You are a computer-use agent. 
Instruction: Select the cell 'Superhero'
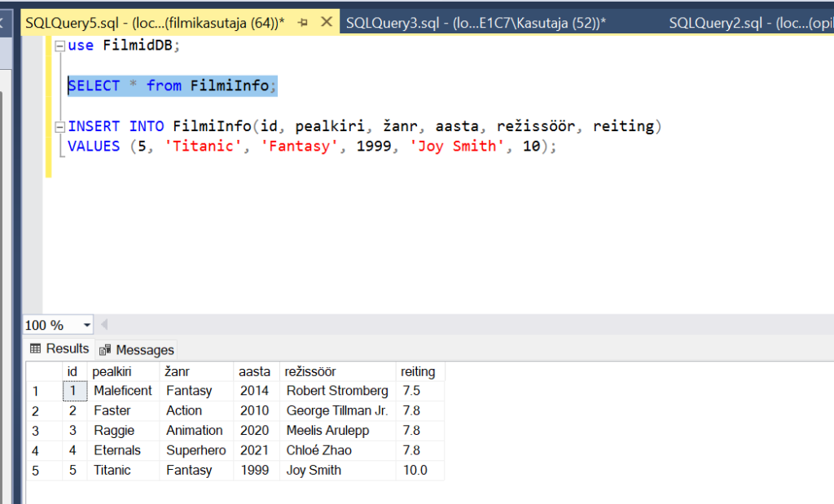click(196, 450)
